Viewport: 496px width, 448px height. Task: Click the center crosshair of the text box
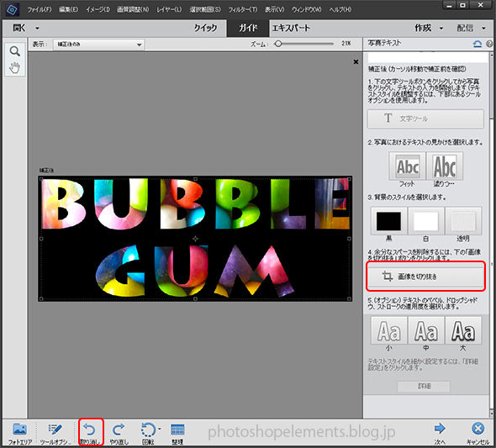click(195, 239)
